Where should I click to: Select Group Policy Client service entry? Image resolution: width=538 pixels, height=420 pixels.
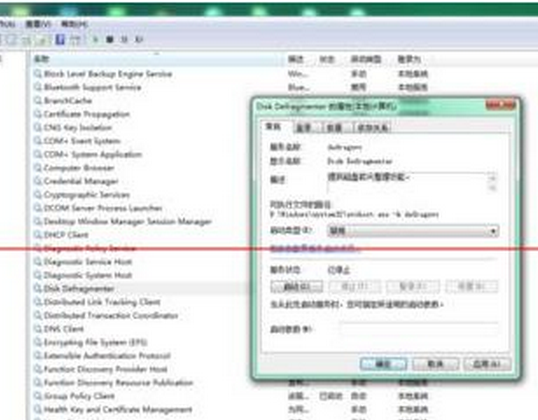pos(79,396)
